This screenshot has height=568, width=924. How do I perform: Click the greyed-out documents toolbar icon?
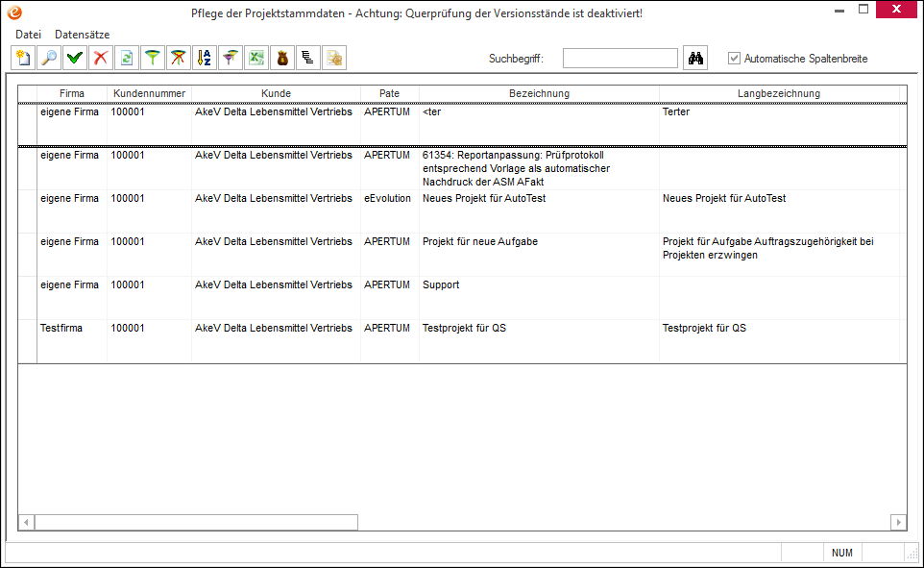tap(334, 58)
